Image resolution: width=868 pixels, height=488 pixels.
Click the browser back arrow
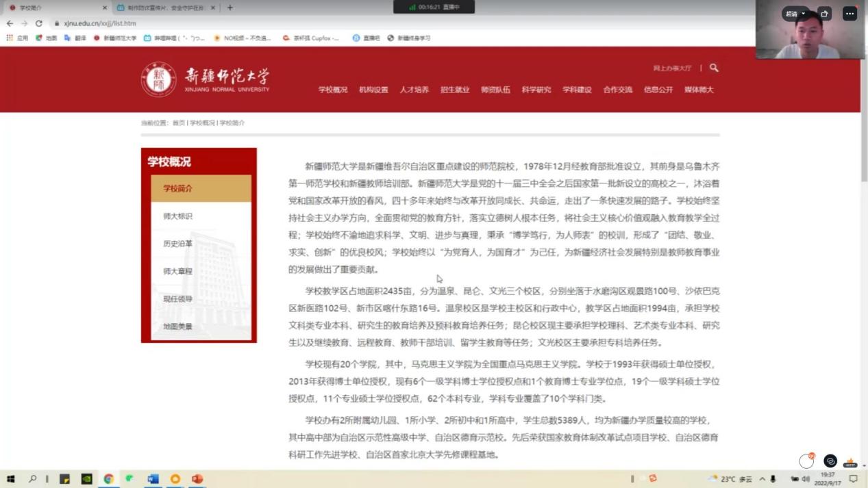(10, 23)
